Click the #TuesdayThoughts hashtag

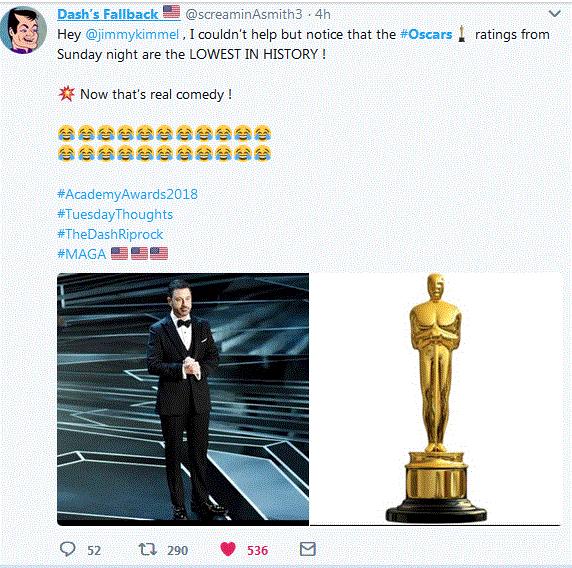pyautogui.click(x=115, y=214)
